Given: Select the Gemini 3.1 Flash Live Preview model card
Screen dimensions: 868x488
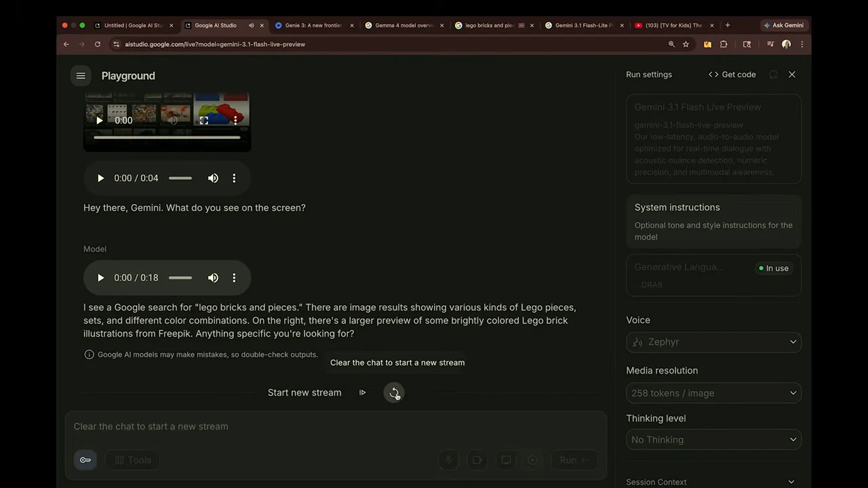Looking at the screenshot, I should coord(713,139).
